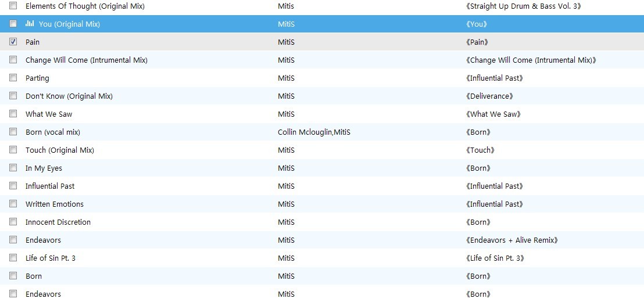This screenshot has width=644, height=302.
Task: Select the track Don't Know (Original Mix)
Action: [69, 96]
